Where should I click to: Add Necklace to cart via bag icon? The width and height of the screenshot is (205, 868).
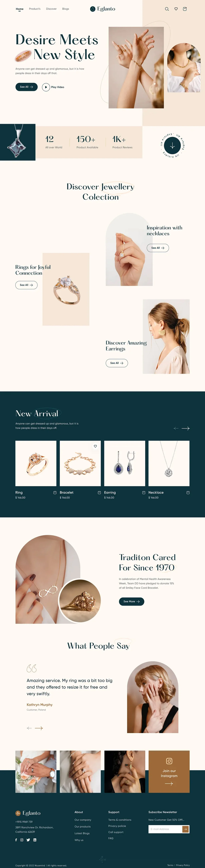[x=188, y=493]
